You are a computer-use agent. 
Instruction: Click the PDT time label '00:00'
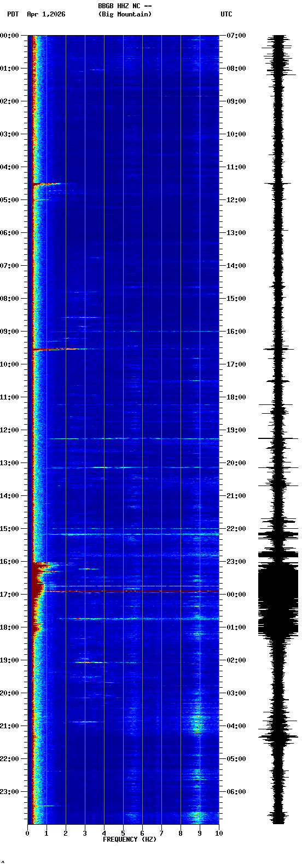9,36
